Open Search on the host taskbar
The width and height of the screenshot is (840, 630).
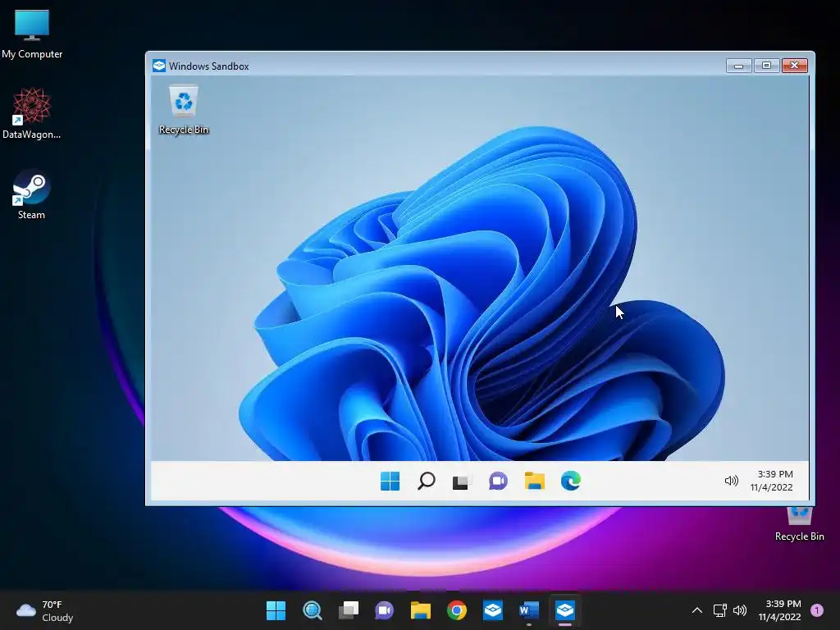coord(313,610)
